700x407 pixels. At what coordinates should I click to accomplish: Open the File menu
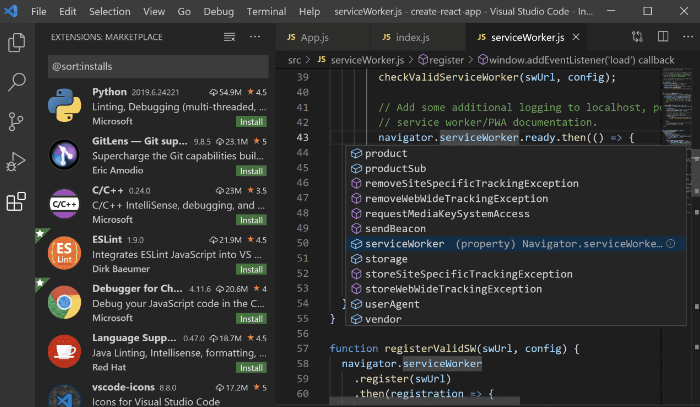click(x=38, y=12)
